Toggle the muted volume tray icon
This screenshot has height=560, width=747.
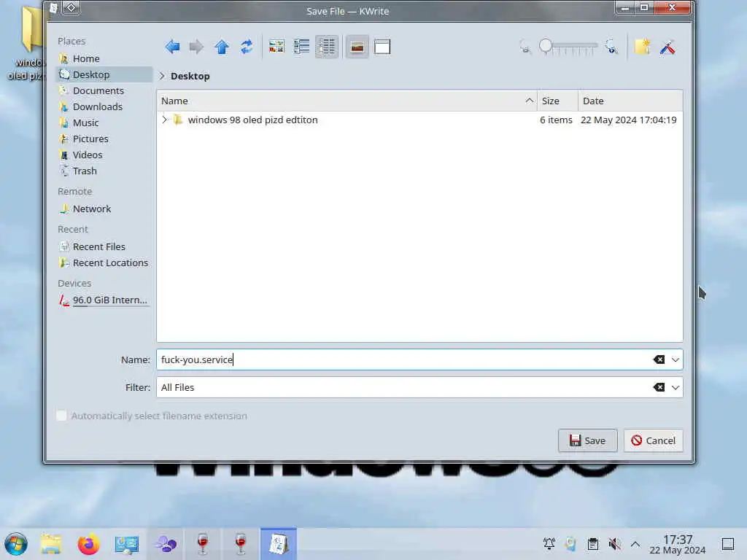(x=614, y=543)
